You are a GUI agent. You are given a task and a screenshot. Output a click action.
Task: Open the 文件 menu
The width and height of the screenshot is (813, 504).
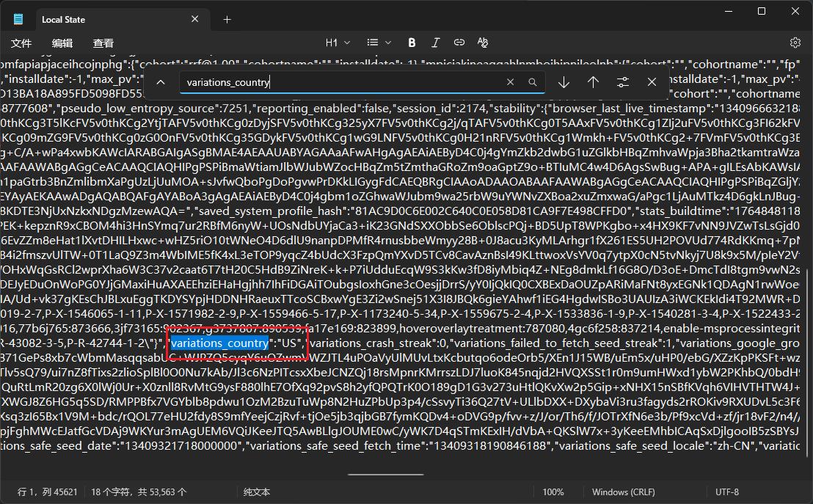pos(22,43)
